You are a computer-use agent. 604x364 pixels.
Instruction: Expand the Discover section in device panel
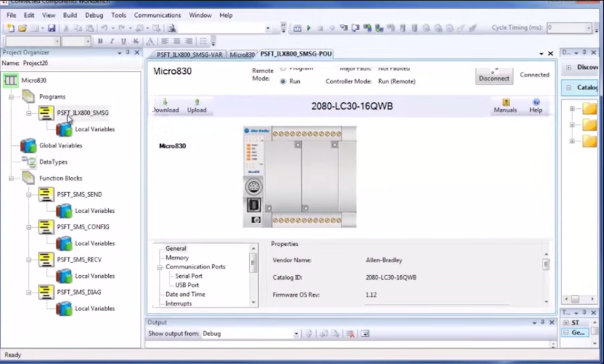[569, 68]
